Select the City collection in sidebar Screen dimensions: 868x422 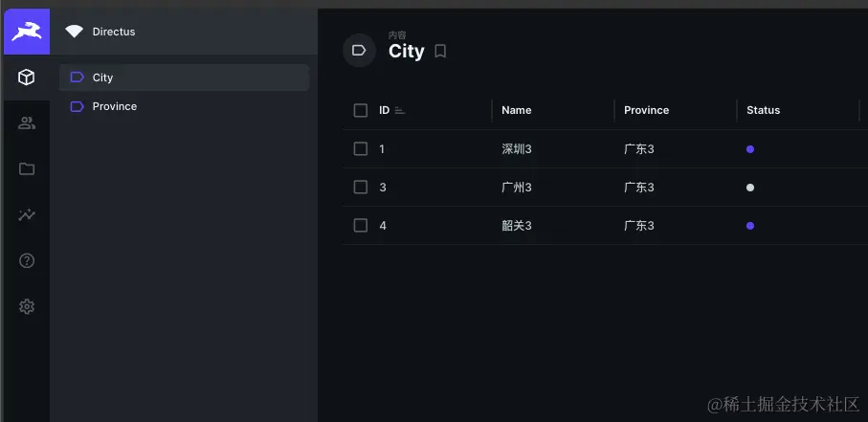click(102, 78)
